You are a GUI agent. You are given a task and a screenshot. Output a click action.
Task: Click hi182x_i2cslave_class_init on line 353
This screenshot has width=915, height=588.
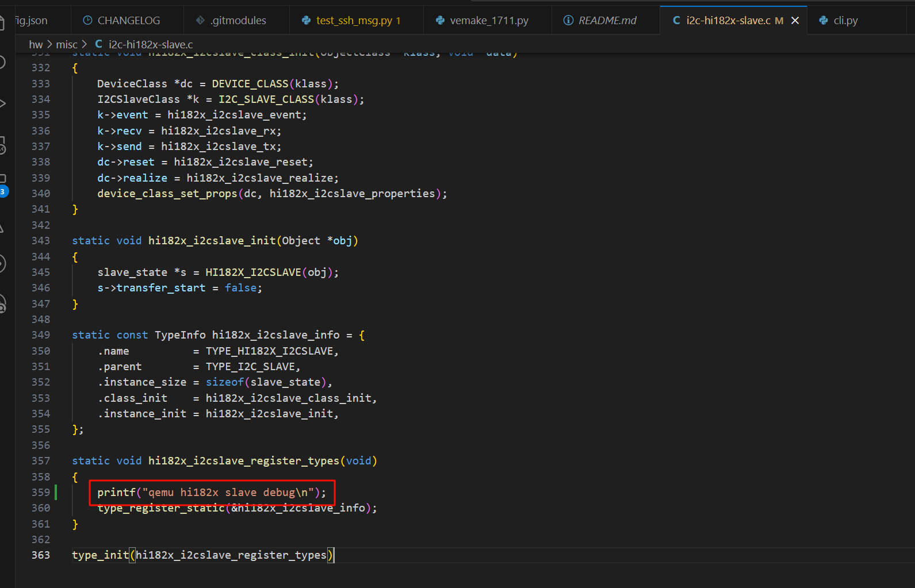pyautogui.click(x=290, y=398)
